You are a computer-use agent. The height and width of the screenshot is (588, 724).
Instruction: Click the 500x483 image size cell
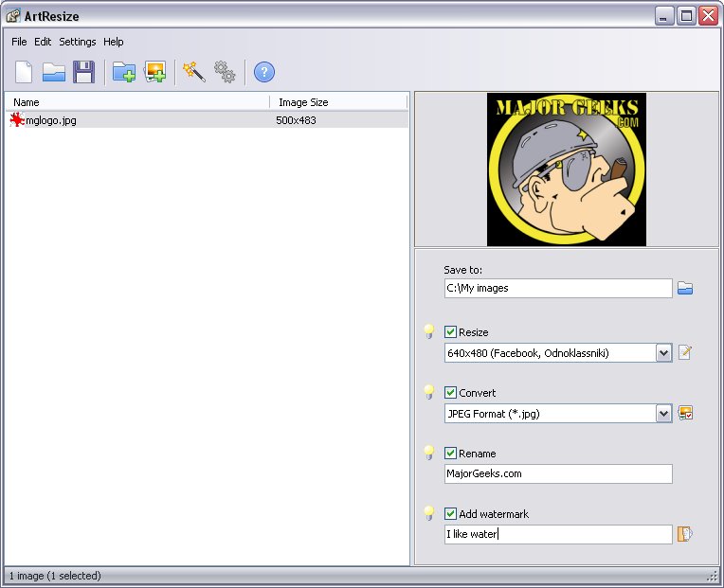(296, 120)
